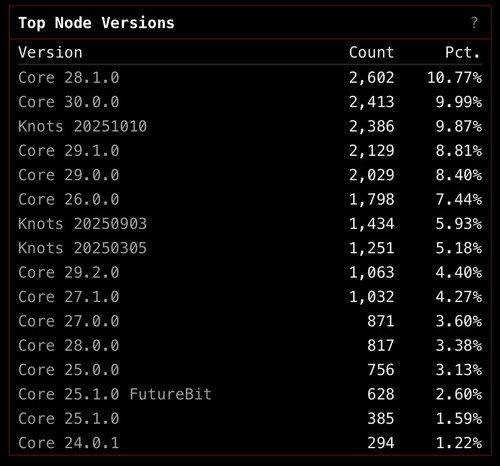Click the count value 2,129
Image resolution: width=500 pixels, height=466 pixels.
(x=371, y=151)
